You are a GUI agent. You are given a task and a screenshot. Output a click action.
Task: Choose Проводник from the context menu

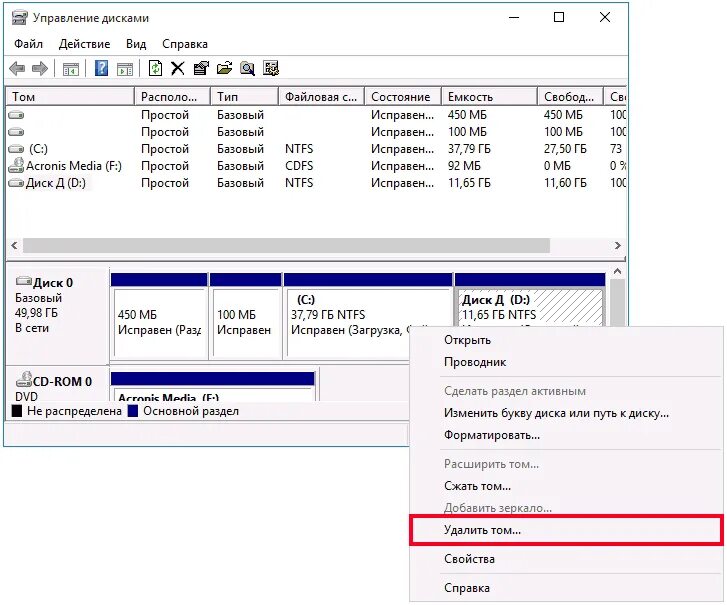[566, 362]
